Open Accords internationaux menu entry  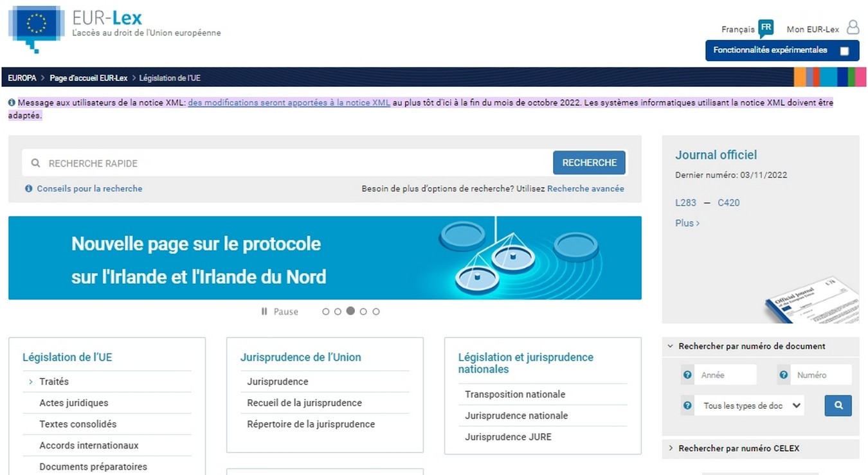tap(89, 445)
